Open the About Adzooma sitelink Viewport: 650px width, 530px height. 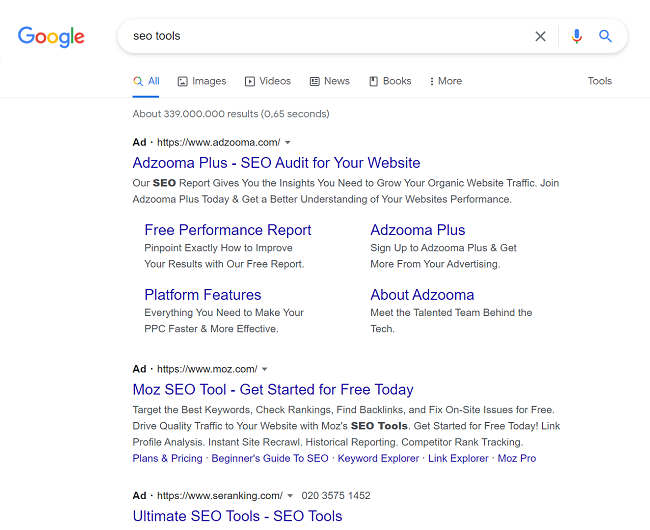pos(422,295)
